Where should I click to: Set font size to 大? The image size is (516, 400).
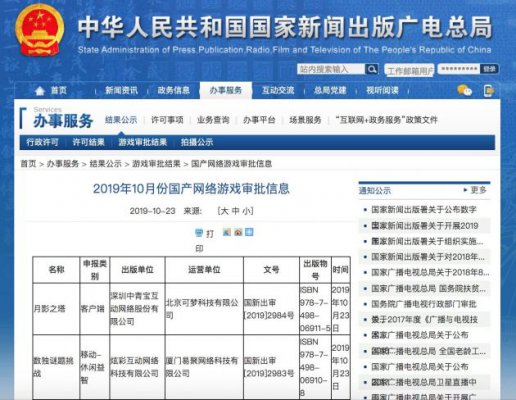[x=225, y=211]
